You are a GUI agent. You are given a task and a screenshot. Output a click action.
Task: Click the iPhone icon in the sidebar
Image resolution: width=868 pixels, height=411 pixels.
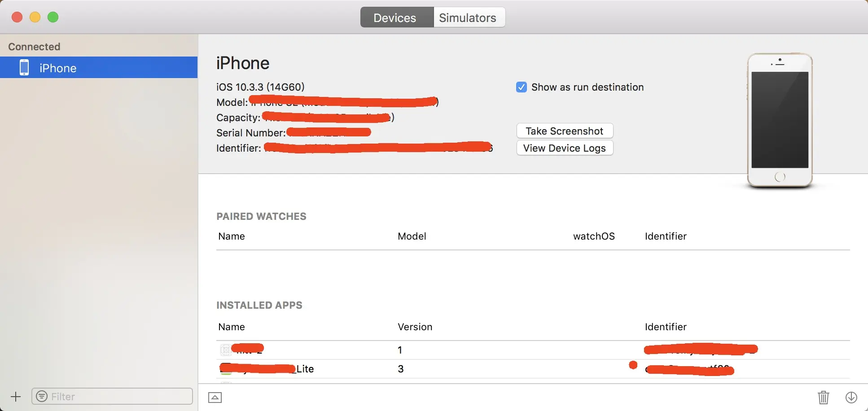click(24, 68)
